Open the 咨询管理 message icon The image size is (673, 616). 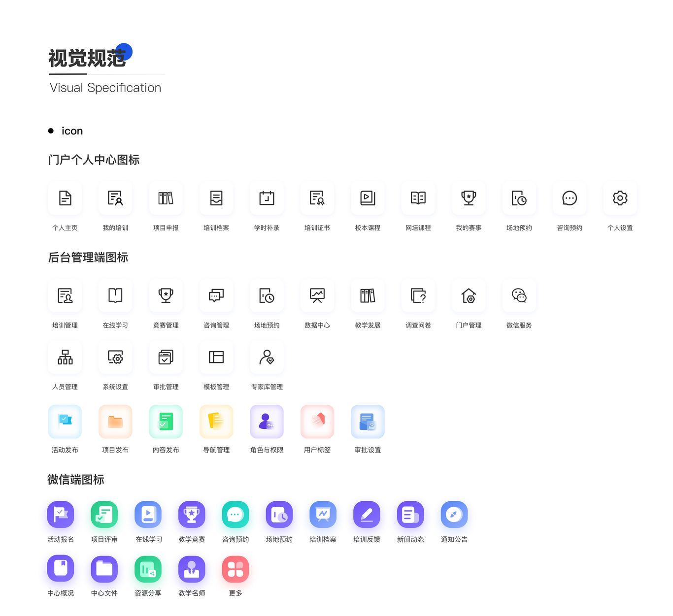pos(216,295)
